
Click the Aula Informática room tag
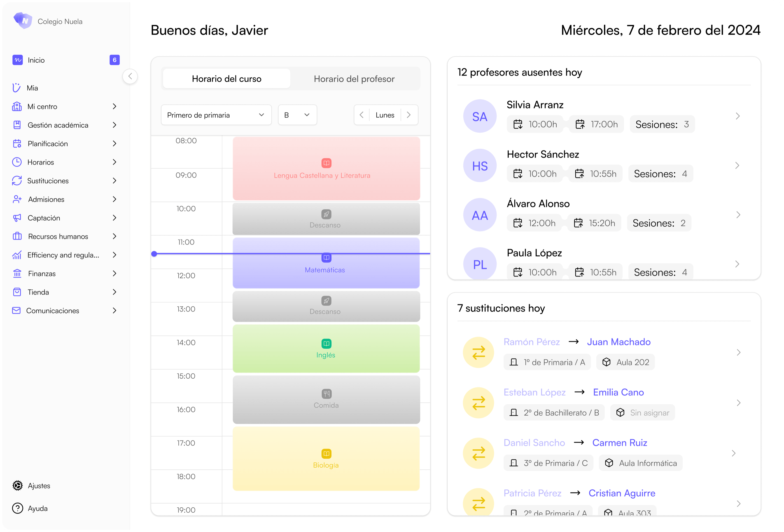click(641, 463)
